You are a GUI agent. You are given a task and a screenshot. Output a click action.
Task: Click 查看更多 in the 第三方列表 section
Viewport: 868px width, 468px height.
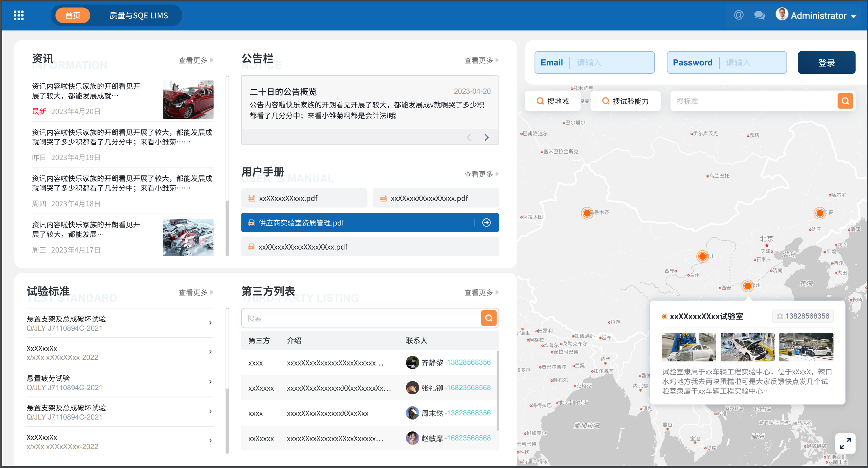pyautogui.click(x=482, y=292)
